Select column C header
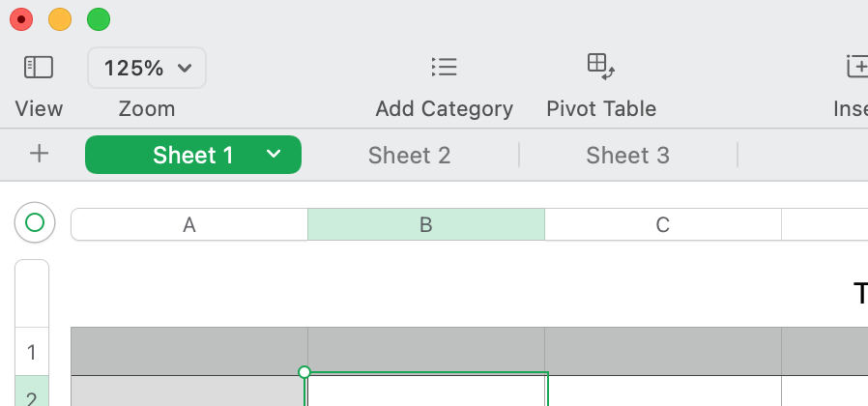This screenshot has width=868, height=406. click(662, 225)
